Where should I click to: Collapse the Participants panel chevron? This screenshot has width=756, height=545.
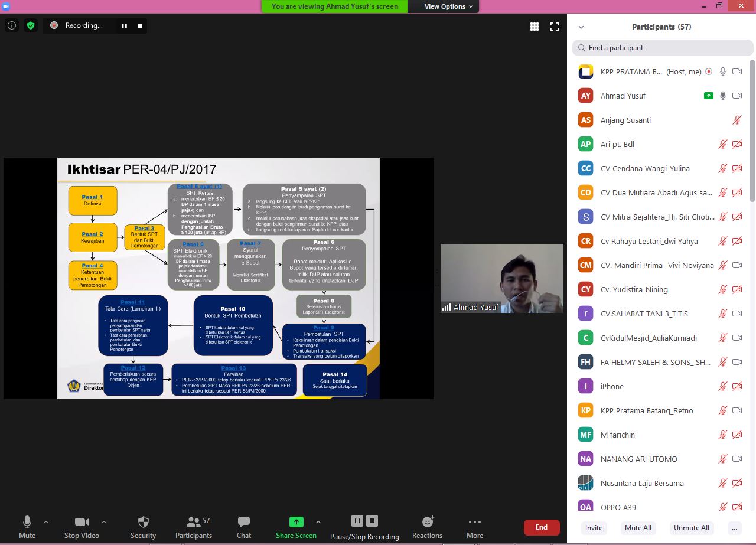[581, 27]
